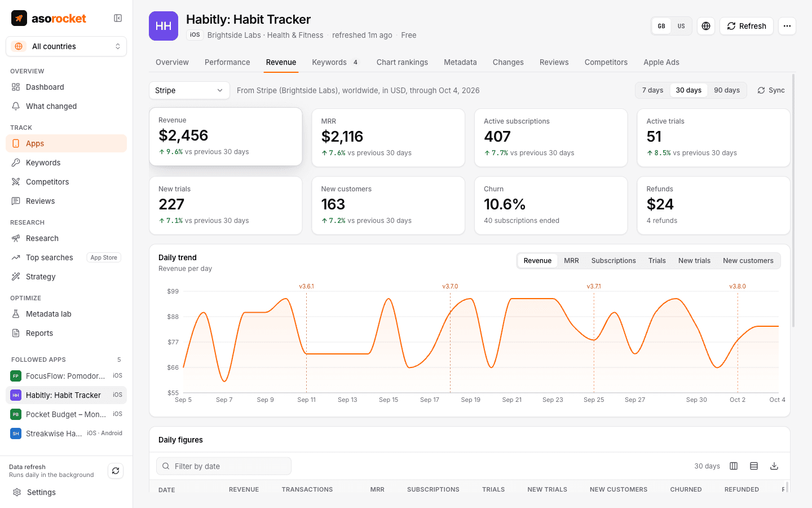Collapse the sidebar panel icon
The height and width of the screenshot is (508, 812).
click(118, 18)
